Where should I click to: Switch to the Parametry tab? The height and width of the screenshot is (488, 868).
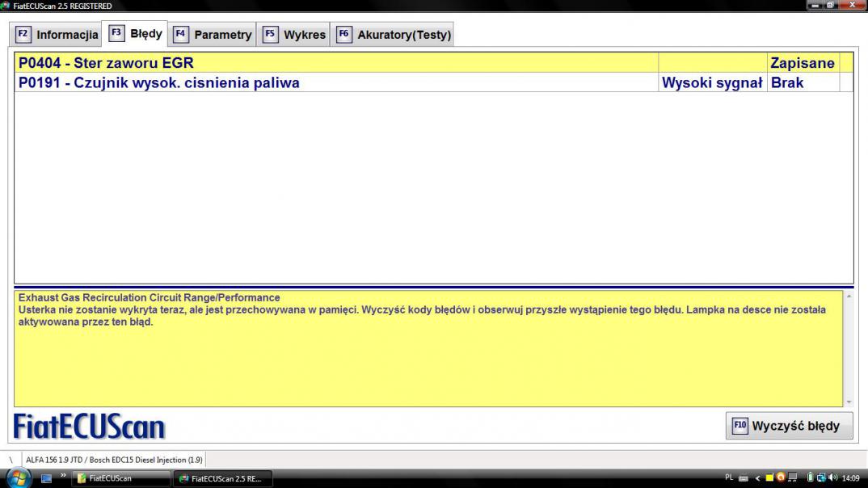[212, 34]
